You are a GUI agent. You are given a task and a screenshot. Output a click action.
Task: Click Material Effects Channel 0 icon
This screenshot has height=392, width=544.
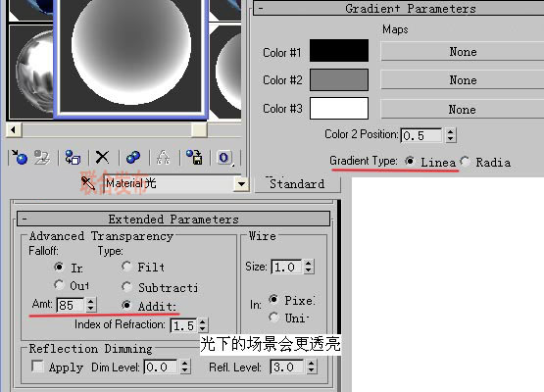click(x=224, y=158)
